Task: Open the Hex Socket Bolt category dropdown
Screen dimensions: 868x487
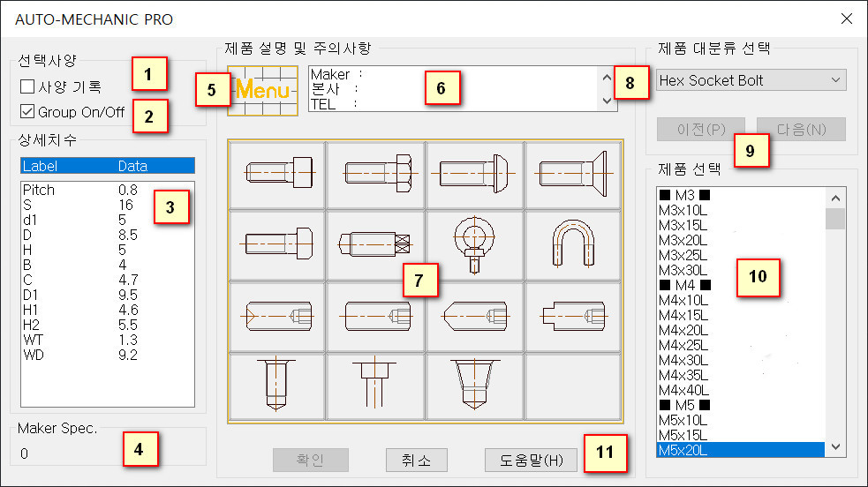Action: pyautogui.click(x=751, y=80)
